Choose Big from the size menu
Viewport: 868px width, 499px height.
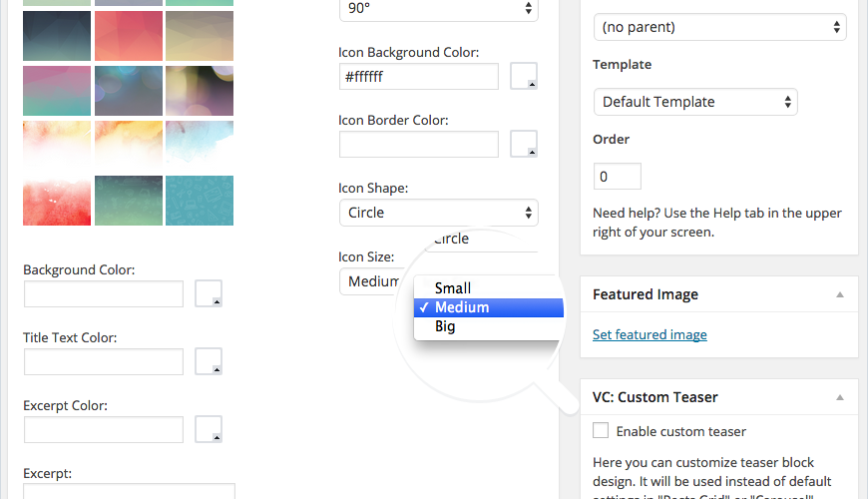[445, 326]
